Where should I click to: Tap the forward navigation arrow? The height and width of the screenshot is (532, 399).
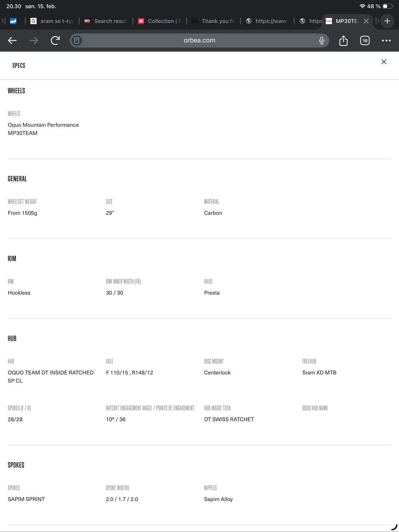34,40
